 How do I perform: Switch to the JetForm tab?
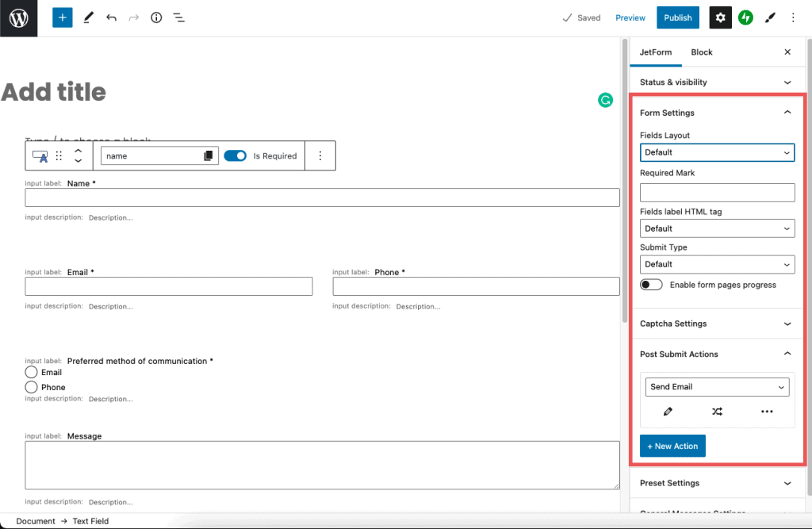click(x=656, y=52)
